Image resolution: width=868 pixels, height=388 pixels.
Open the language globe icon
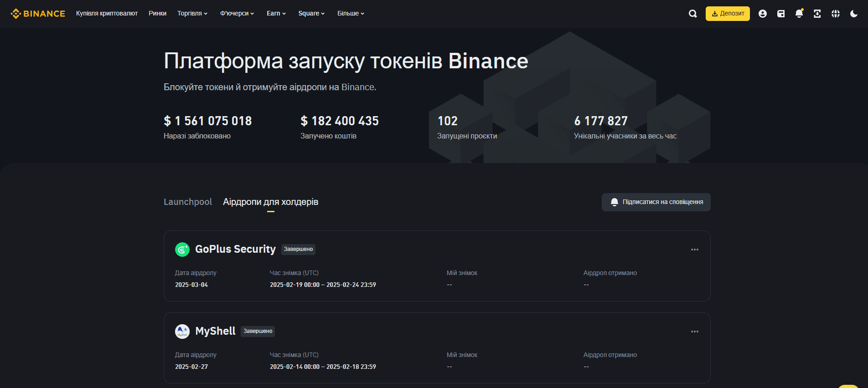tap(836, 14)
